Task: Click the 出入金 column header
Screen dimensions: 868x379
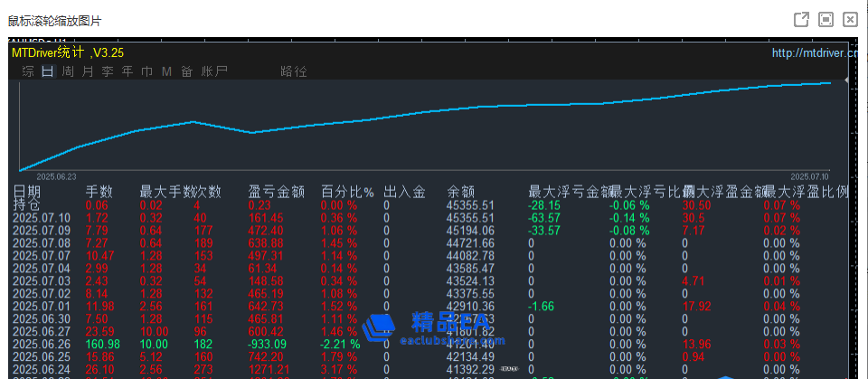Action: tap(405, 193)
